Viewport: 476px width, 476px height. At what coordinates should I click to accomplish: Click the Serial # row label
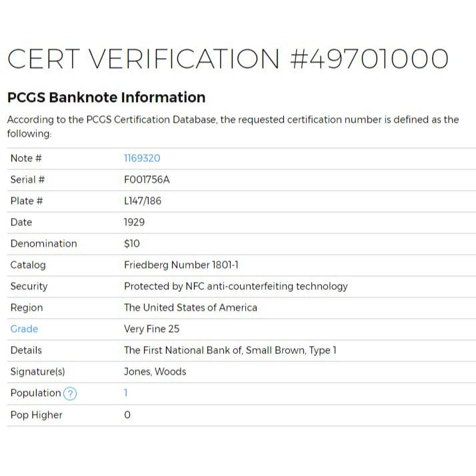coord(27,179)
